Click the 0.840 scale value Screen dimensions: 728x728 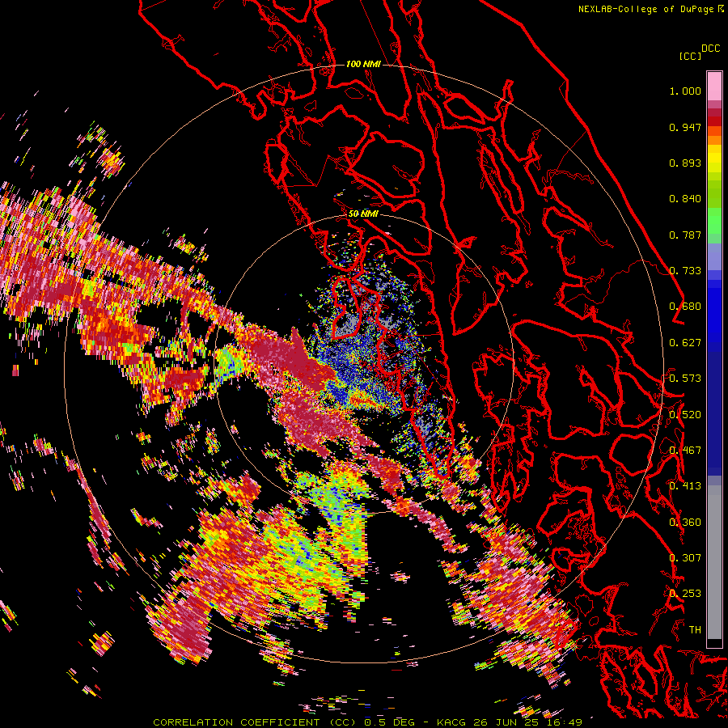pos(685,199)
